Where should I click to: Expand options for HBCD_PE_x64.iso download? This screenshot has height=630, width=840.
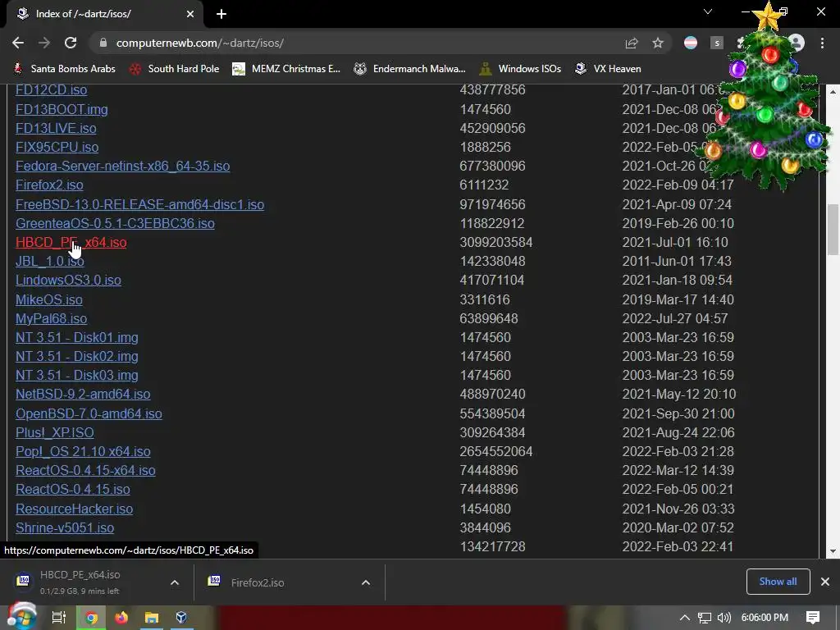[x=175, y=582]
